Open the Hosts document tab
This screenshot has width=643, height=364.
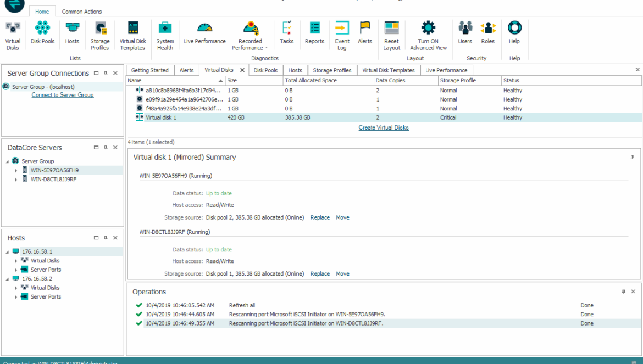[295, 70]
